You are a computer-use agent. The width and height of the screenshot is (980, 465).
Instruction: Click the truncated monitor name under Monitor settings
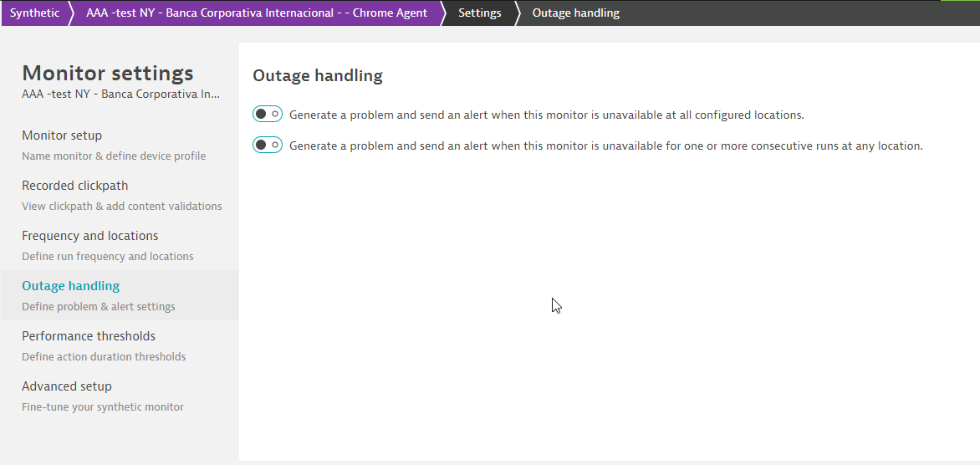[120, 94]
